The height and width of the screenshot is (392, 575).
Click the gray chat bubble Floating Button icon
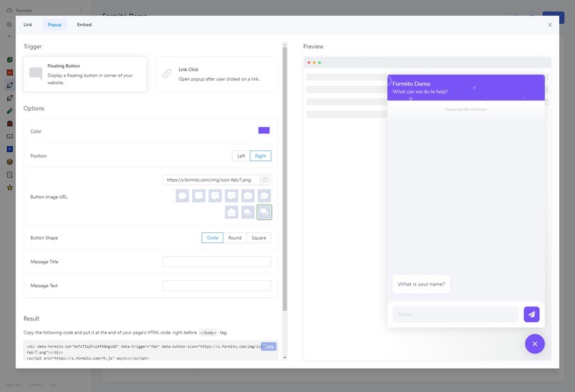[36, 73]
